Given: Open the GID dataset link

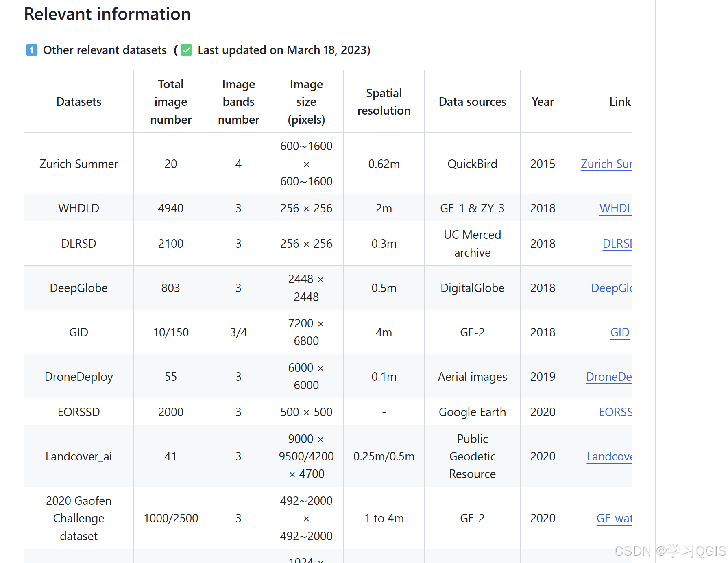Looking at the screenshot, I should [x=620, y=332].
